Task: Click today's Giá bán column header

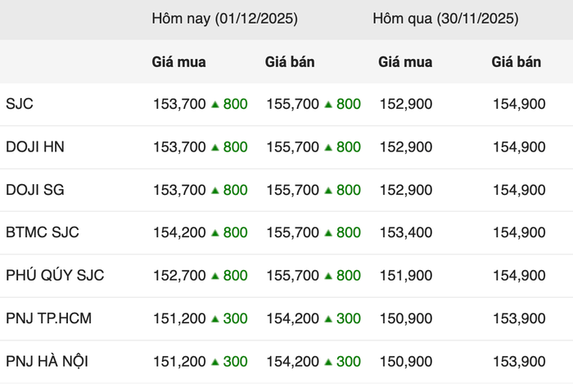Action: pyautogui.click(x=290, y=62)
